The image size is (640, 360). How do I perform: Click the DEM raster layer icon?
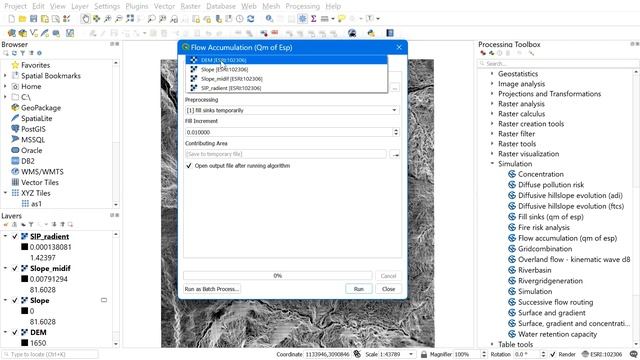(x=24, y=332)
